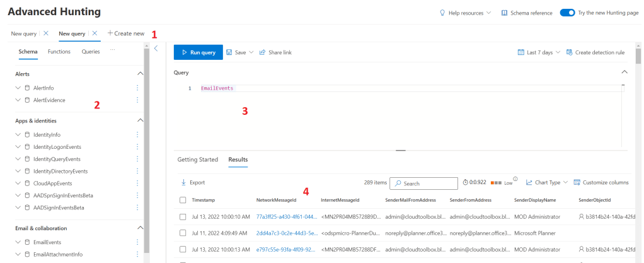Click the Share link icon
Image resolution: width=644 pixels, height=263 pixels.
tap(262, 52)
